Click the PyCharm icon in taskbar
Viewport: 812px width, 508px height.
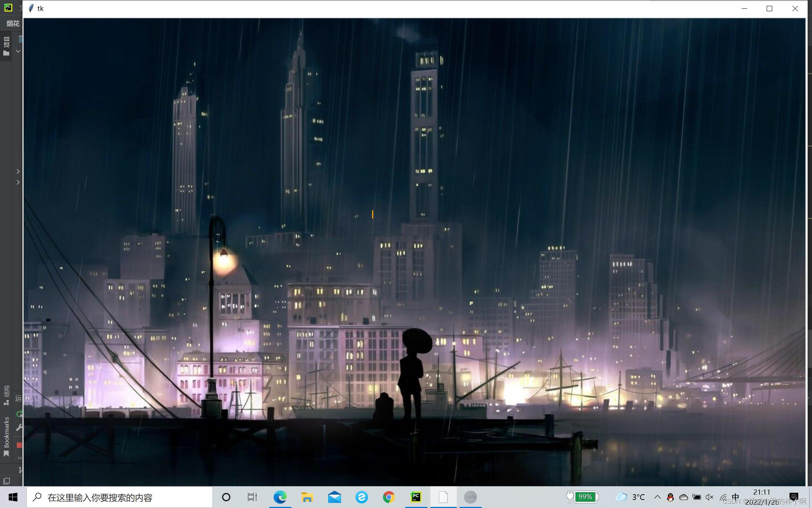[x=416, y=497]
